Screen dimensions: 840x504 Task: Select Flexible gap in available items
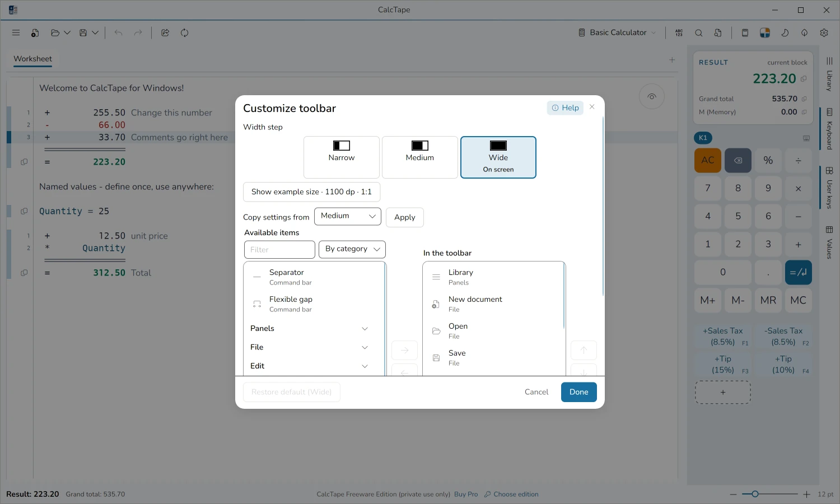(x=314, y=304)
